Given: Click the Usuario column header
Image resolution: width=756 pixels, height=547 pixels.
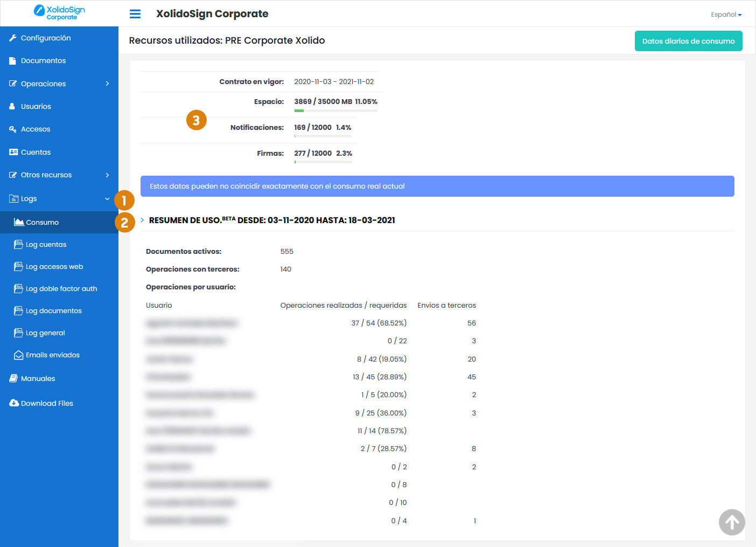Looking at the screenshot, I should tap(159, 306).
